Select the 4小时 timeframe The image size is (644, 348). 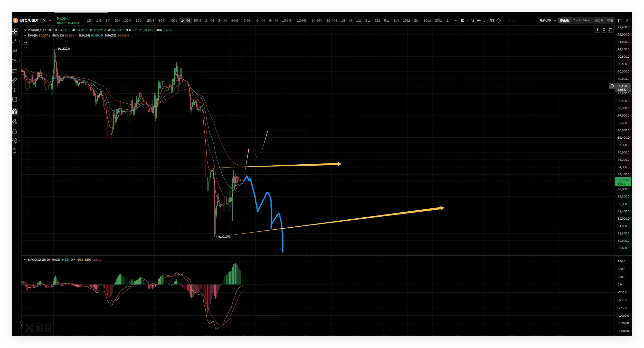235,20
